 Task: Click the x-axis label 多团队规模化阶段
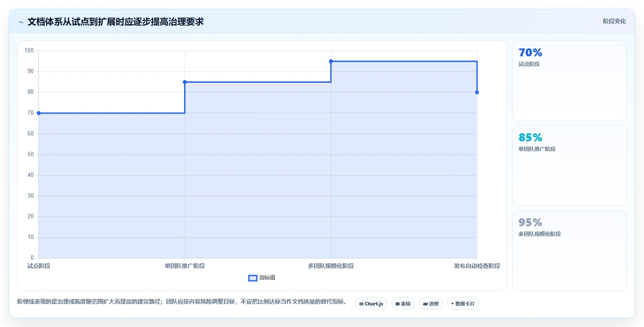pos(331,266)
